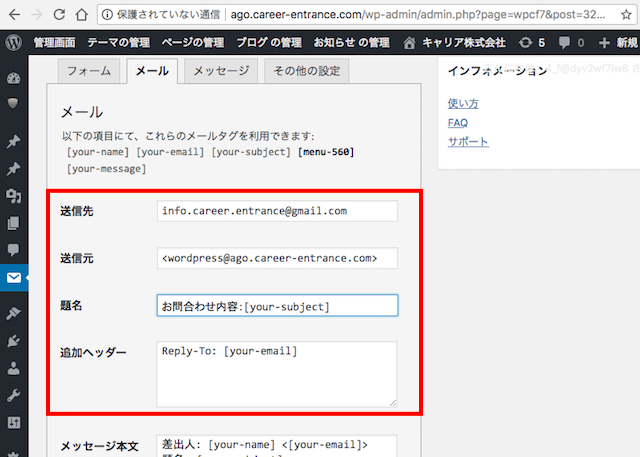Open お知らせの管理 admin bar menu

coord(351,42)
